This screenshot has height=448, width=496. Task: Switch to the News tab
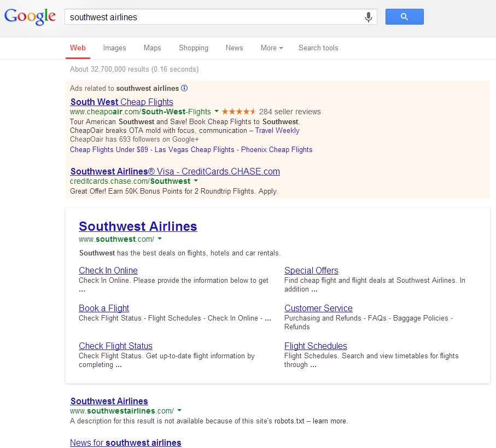(x=235, y=48)
